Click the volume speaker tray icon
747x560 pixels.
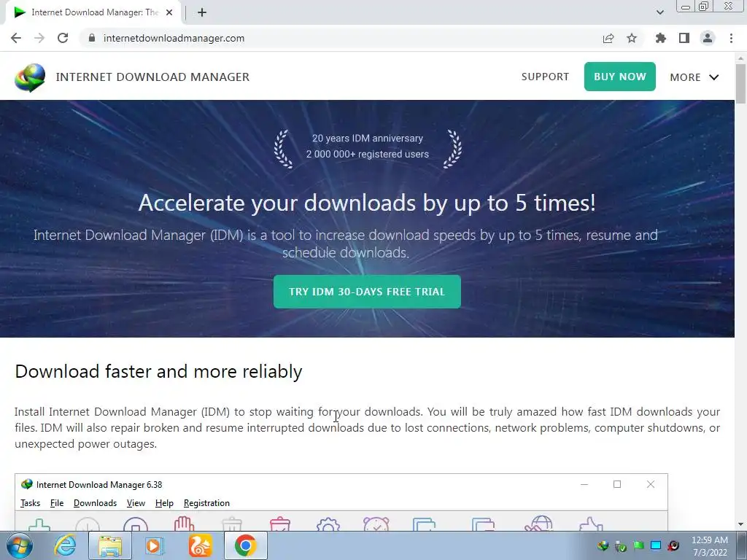(x=673, y=545)
